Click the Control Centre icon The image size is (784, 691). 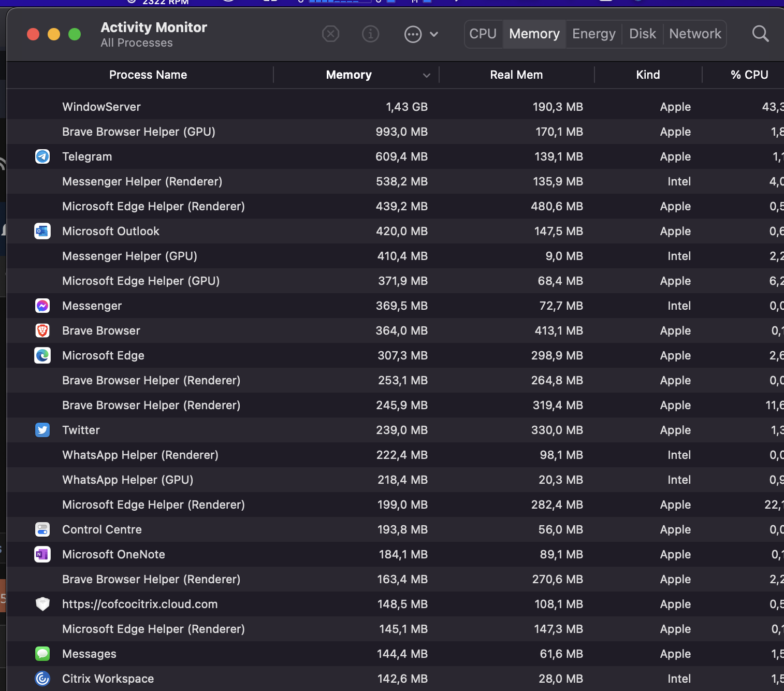[42, 529]
